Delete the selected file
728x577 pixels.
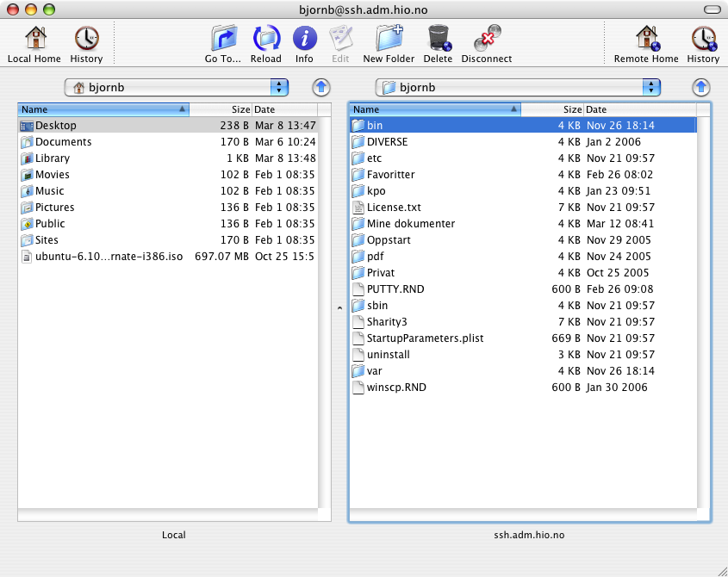(439, 38)
